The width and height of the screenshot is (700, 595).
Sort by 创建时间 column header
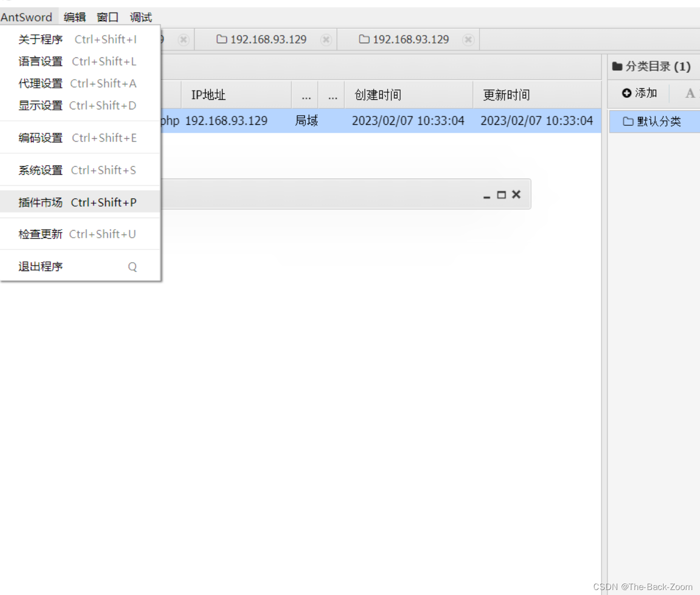408,95
